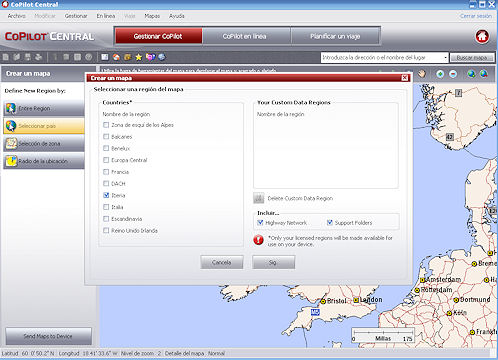This screenshot has height=360, width=498.
Task: Check the Zona de esquí de los Alpes box
Action: (106, 125)
